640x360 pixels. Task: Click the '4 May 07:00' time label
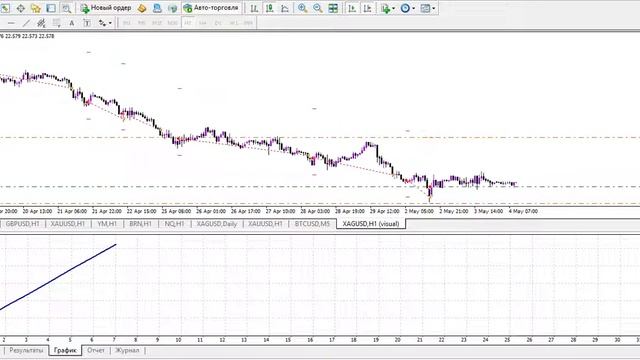523,211
